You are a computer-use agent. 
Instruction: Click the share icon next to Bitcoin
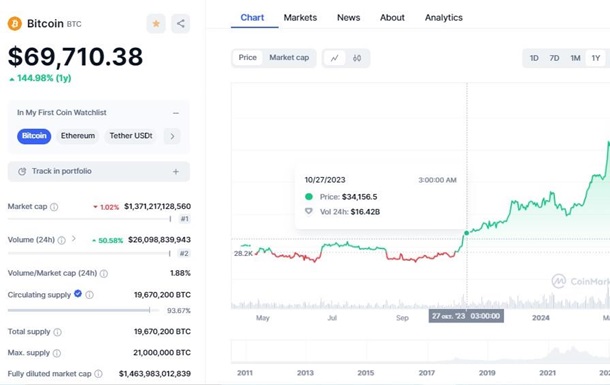pyautogui.click(x=181, y=24)
